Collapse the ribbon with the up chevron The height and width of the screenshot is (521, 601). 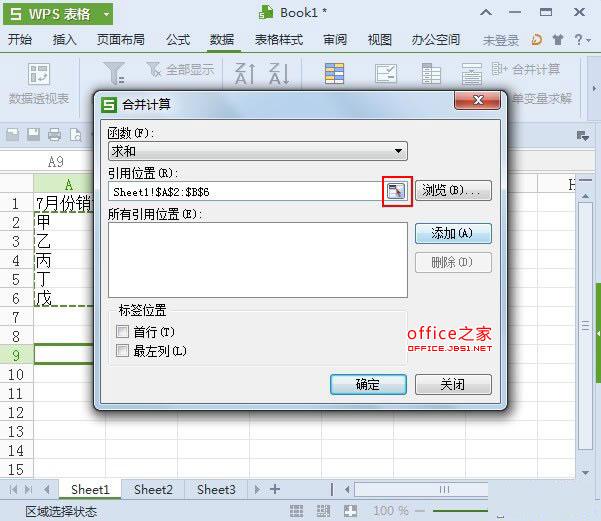(486, 13)
